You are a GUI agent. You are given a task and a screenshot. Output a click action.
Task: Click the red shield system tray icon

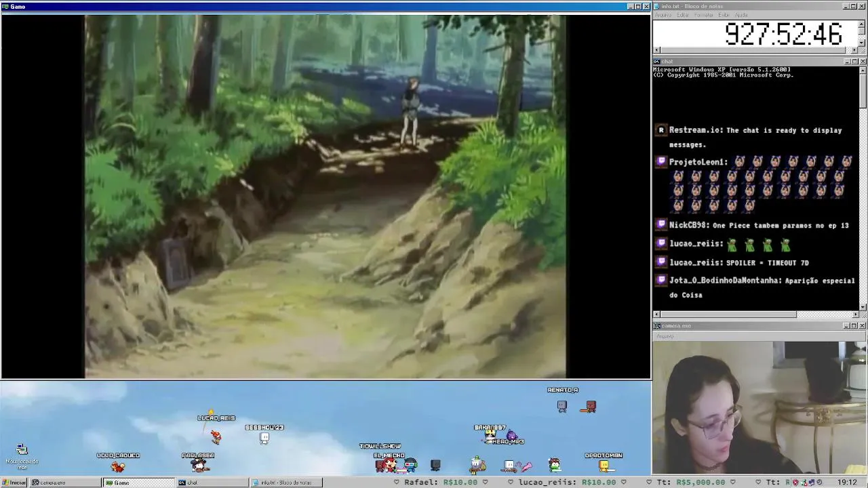[x=795, y=483]
